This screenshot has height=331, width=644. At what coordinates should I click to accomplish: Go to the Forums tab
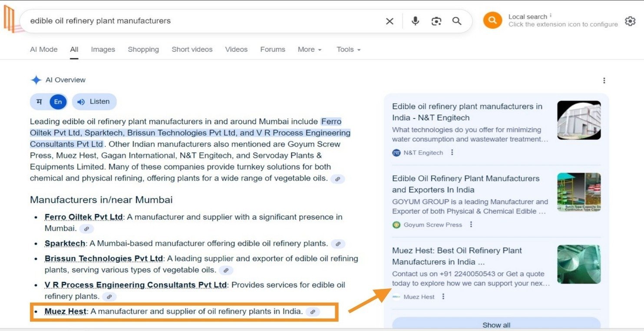pos(272,50)
